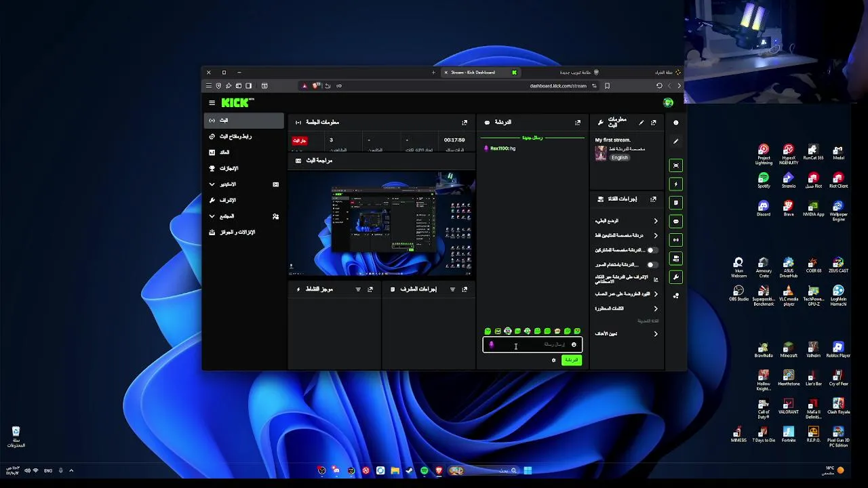868x488 pixels.
Task: Filter the activity feed panel
Action: [x=358, y=289]
